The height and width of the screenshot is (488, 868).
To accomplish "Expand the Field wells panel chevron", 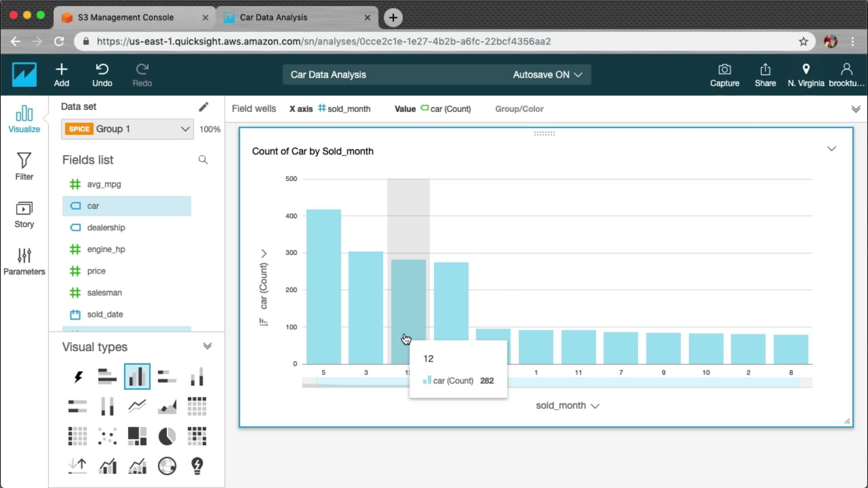I will 855,109.
